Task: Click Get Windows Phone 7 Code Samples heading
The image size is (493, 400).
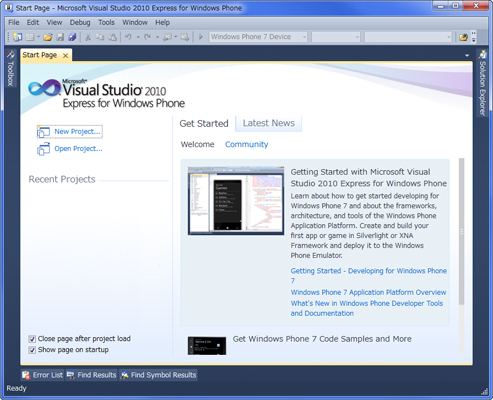Action: (x=322, y=339)
